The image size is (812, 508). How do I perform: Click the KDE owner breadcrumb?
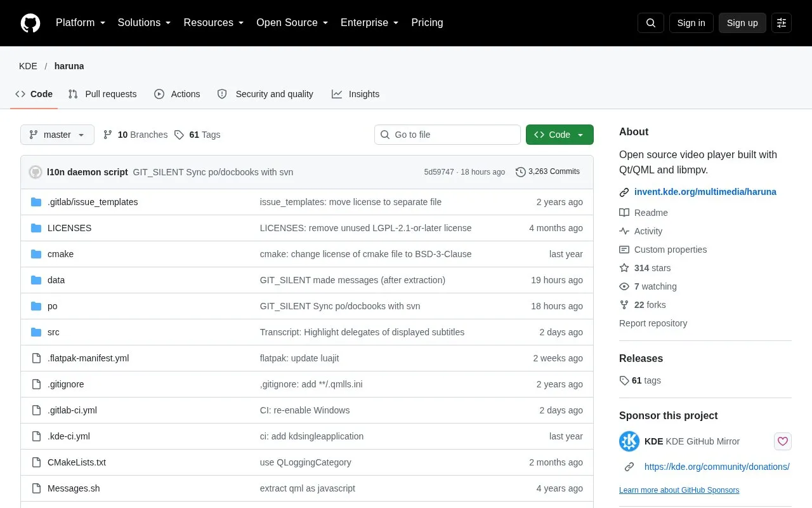(x=28, y=66)
